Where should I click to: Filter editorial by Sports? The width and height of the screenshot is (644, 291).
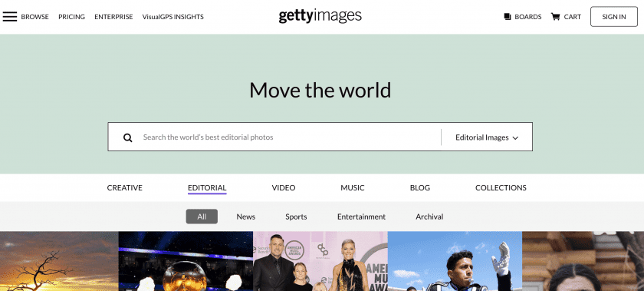tap(296, 217)
